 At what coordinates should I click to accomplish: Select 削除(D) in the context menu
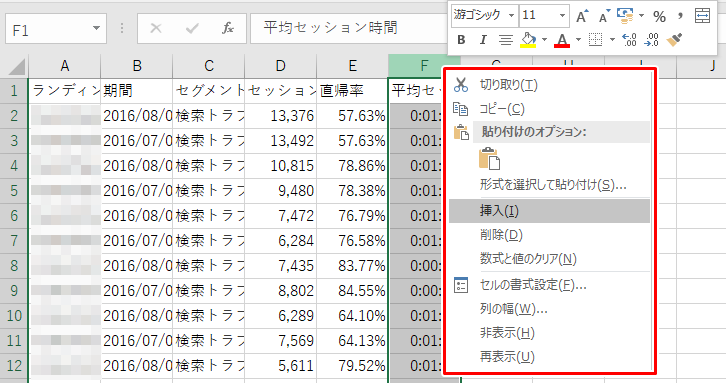pyautogui.click(x=549, y=235)
